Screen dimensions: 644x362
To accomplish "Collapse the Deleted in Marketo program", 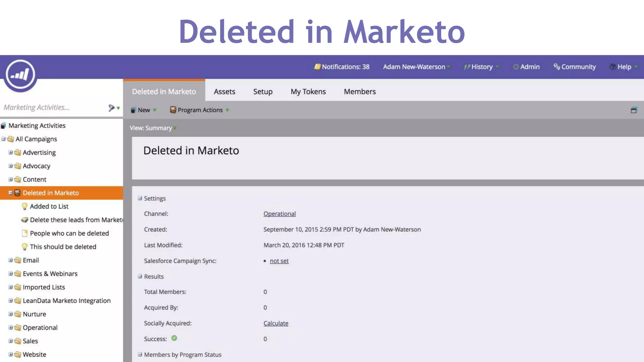I will click(x=10, y=193).
